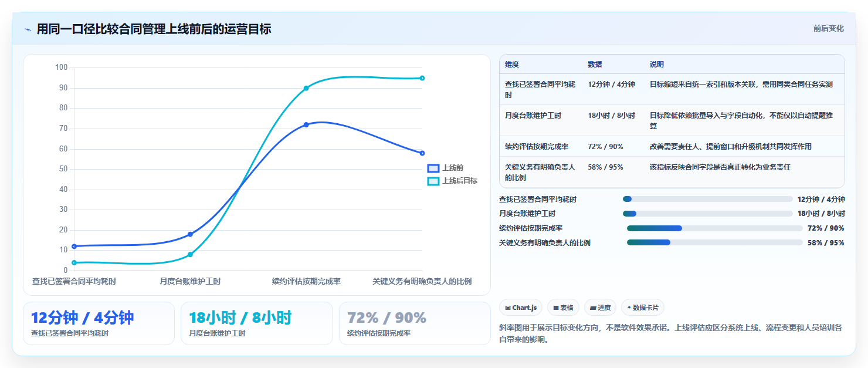868x368 pixels.
Task: Select the 表格 chip
Action: point(563,308)
